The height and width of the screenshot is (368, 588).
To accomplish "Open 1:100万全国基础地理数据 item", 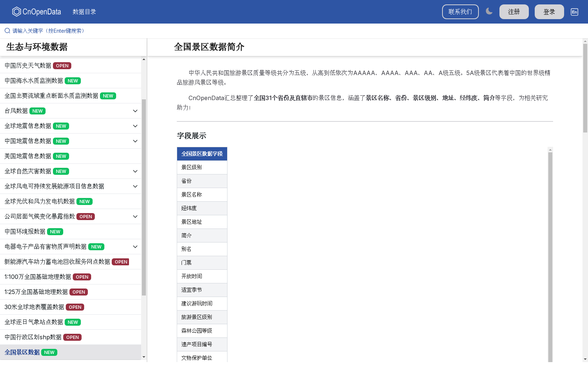I will [x=71, y=277].
